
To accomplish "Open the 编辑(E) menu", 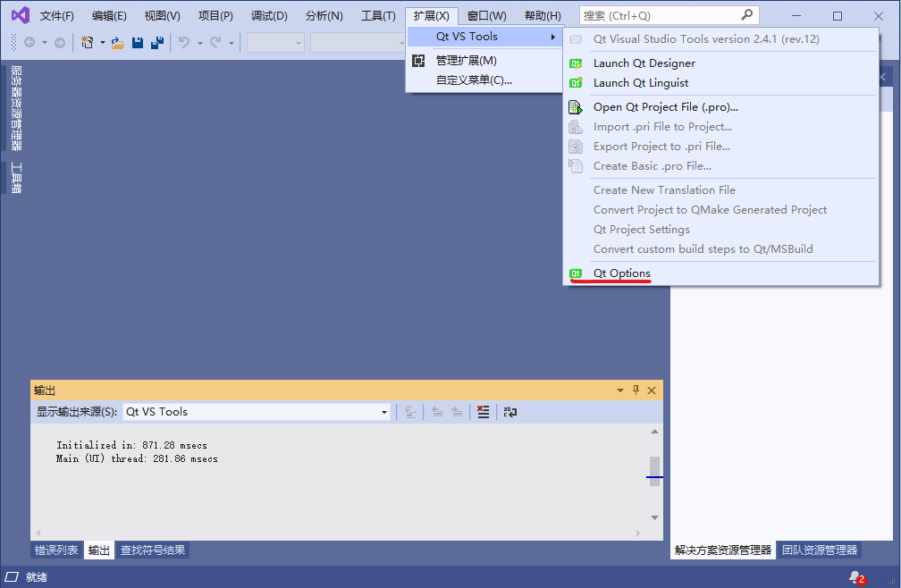I will (109, 15).
